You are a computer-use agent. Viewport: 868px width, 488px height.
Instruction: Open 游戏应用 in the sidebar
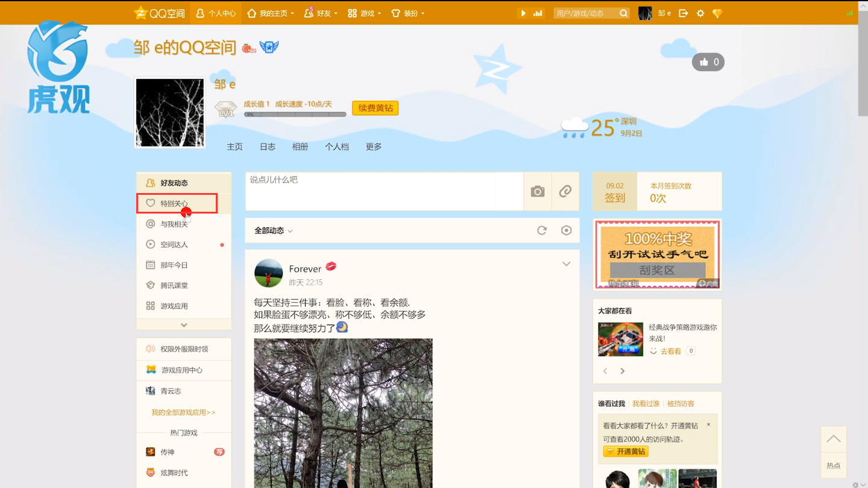tap(184, 306)
